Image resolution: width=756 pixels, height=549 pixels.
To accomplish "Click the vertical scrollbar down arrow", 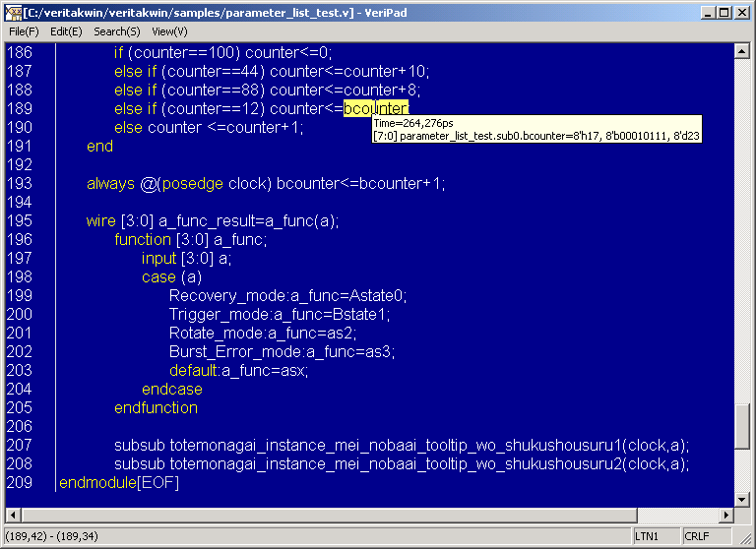I will 743,499.
